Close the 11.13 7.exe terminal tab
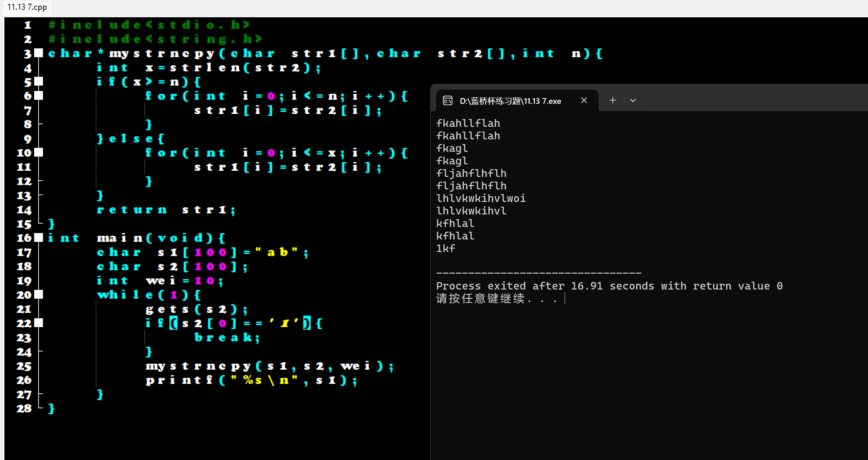This screenshot has width=868, height=460. pyautogui.click(x=584, y=100)
